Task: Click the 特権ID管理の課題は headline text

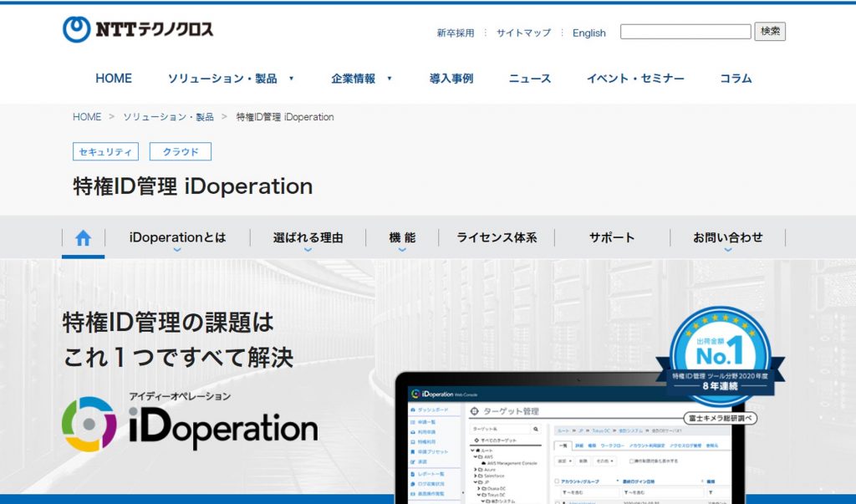Action: [x=168, y=322]
